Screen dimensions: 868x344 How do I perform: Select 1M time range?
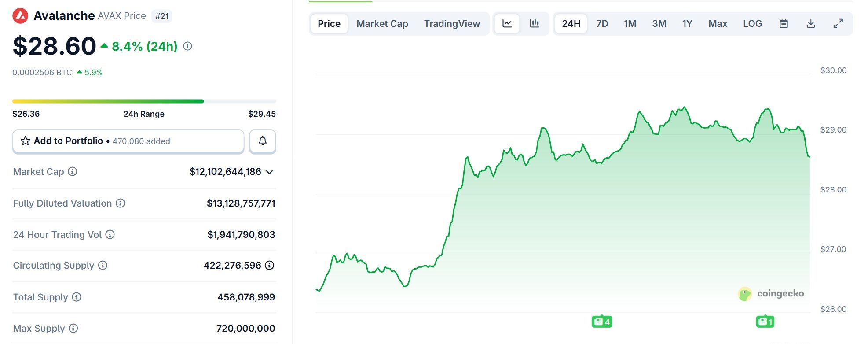click(630, 24)
